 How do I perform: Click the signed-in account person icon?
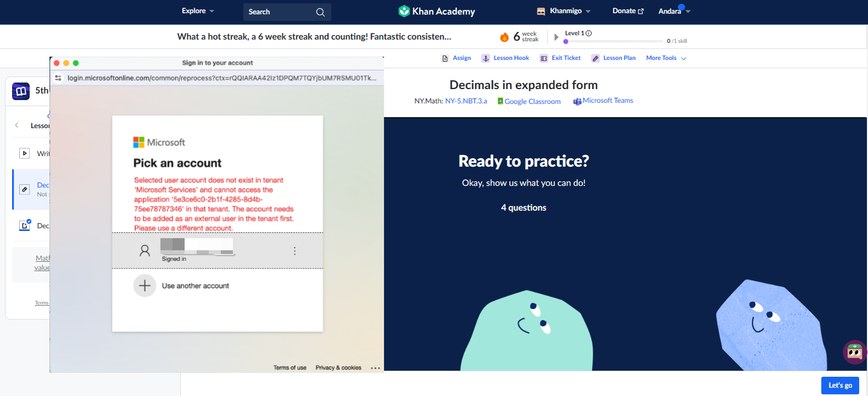[145, 251]
